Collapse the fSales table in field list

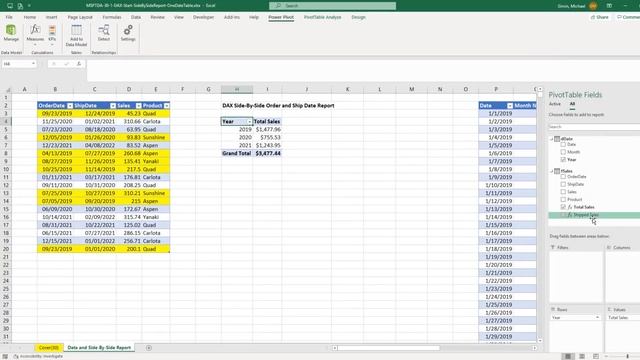click(551, 171)
